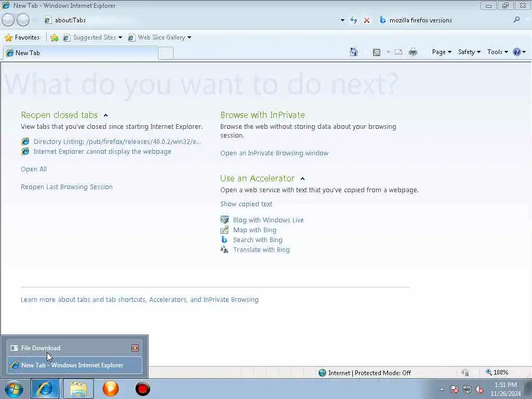Click Blog with Windows Live accelerator
The image size is (532, 399).
click(268, 220)
